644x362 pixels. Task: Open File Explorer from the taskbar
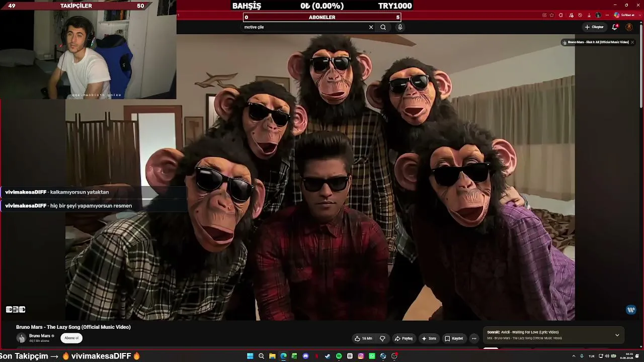272,356
